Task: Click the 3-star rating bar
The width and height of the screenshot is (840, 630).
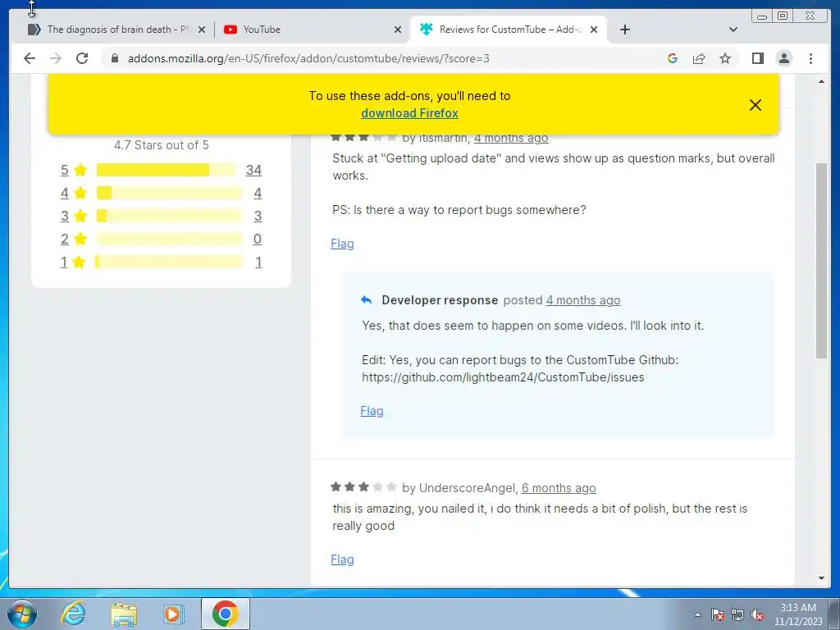Action: [x=169, y=216]
